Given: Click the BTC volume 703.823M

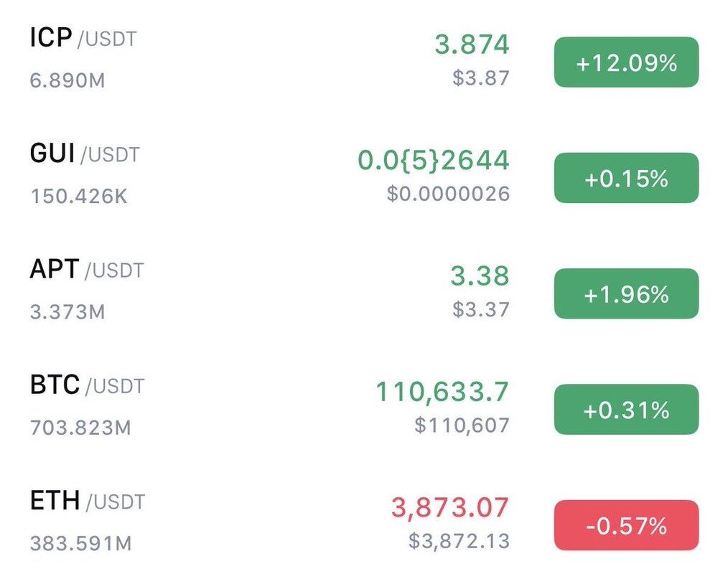Looking at the screenshot, I should (x=80, y=428).
